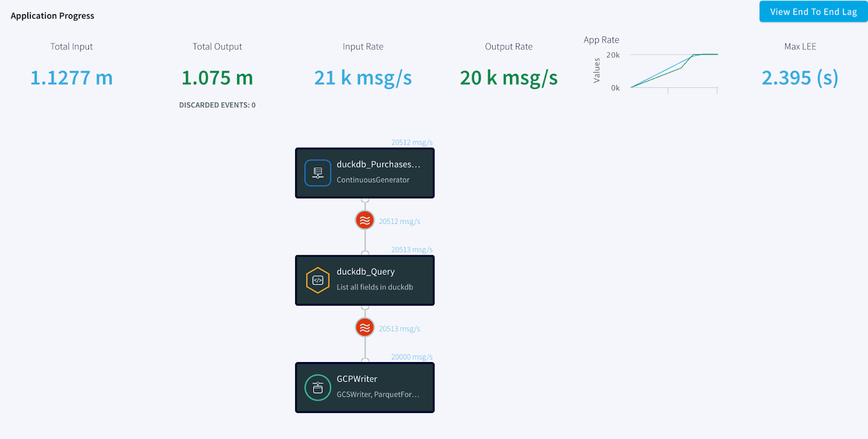The height and width of the screenshot is (439, 868).
Task: Click the duckdb_Query hexagon code icon
Action: click(318, 280)
